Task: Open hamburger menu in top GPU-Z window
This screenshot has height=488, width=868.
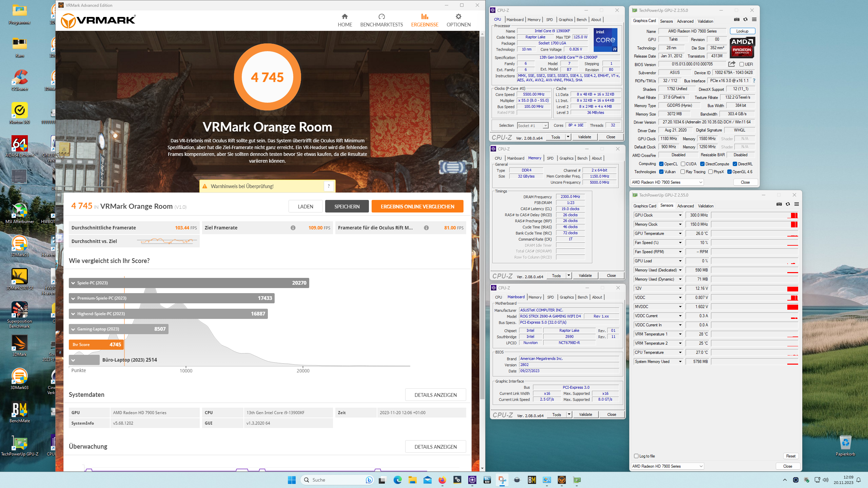Action: pyautogui.click(x=754, y=20)
